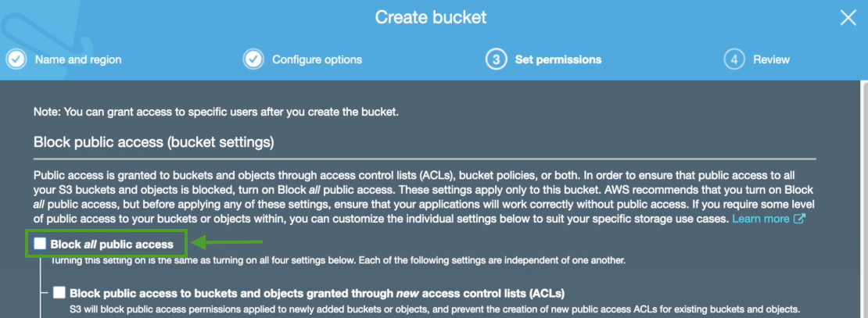Click the checkmark icon for Configure options

point(253,59)
